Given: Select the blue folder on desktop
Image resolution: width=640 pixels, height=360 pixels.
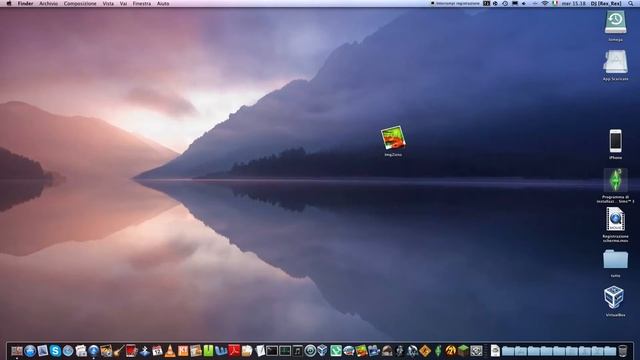Looking at the screenshot, I should pos(615,260).
